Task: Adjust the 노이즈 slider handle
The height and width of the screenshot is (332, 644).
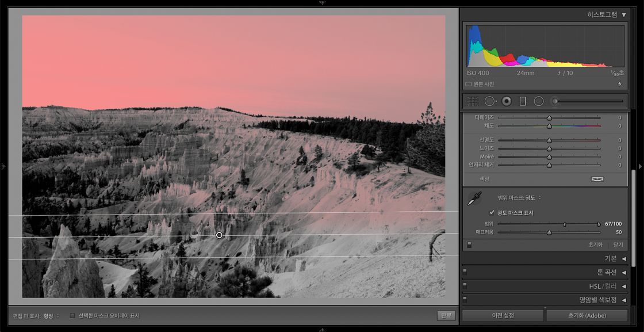Action: click(549, 148)
